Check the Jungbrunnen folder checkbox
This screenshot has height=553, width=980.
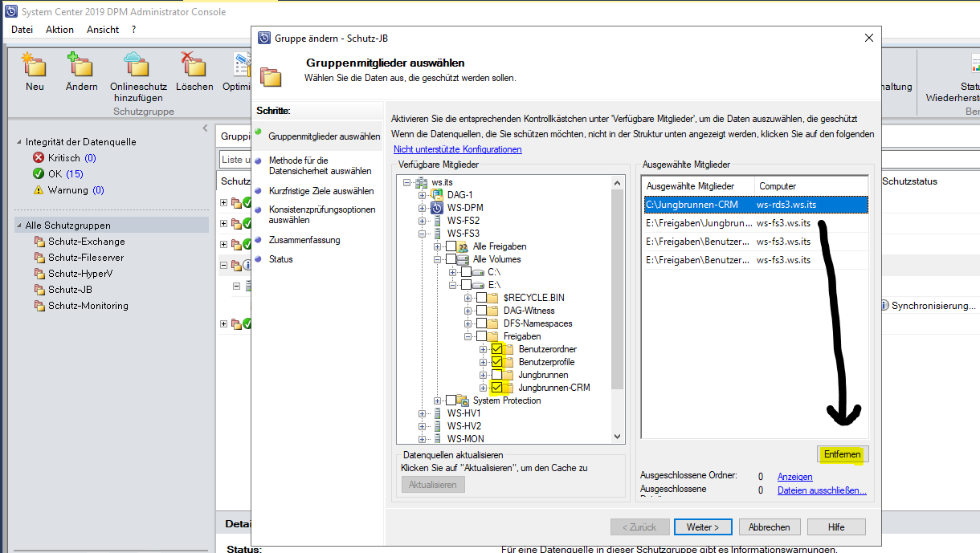[497, 375]
